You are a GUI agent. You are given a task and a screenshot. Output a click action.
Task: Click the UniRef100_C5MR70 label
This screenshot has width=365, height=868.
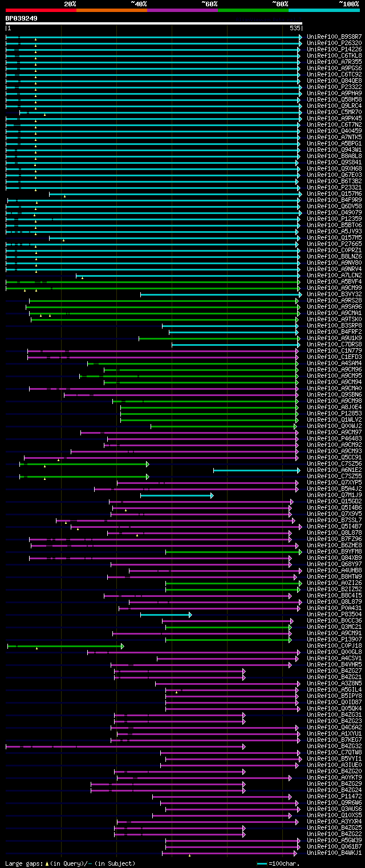click(x=334, y=112)
